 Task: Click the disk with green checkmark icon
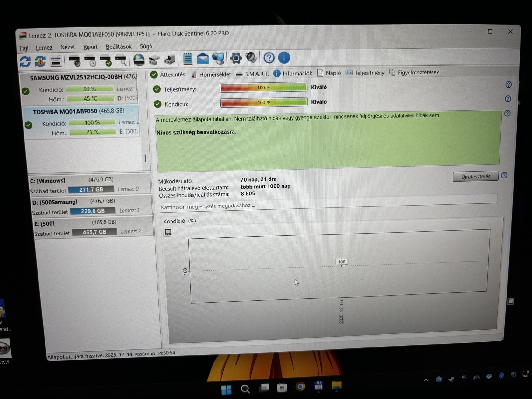pos(106,60)
